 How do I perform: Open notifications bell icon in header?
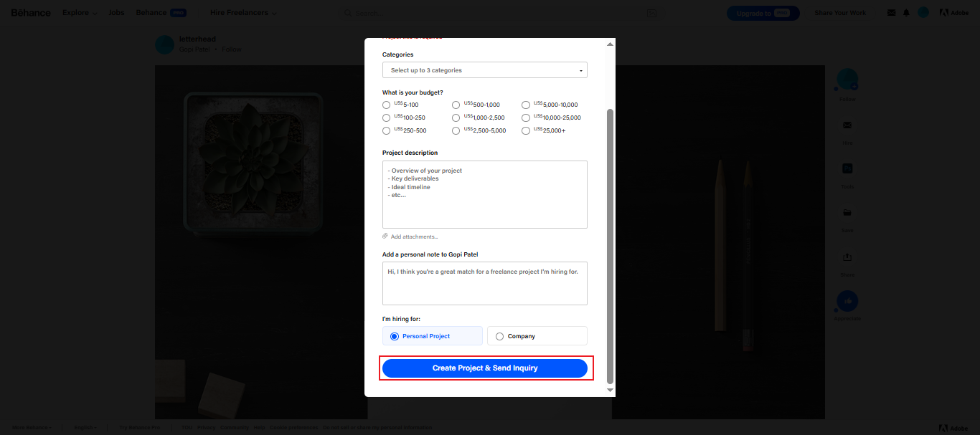[906, 13]
